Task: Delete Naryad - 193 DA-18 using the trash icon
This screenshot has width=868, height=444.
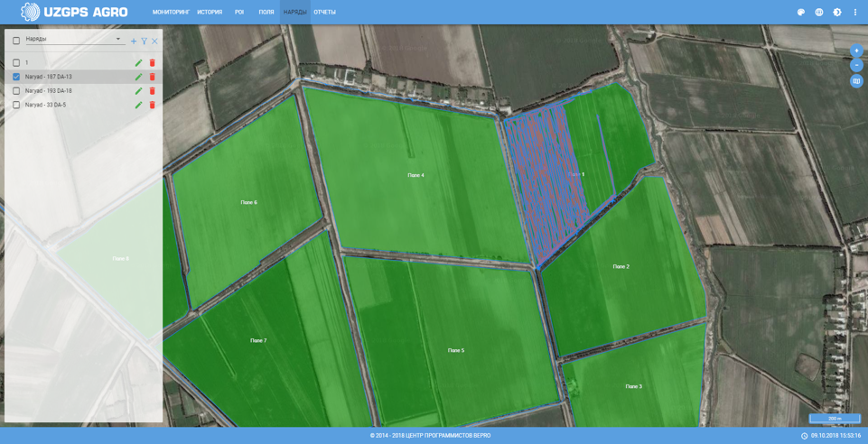Action: pyautogui.click(x=152, y=91)
